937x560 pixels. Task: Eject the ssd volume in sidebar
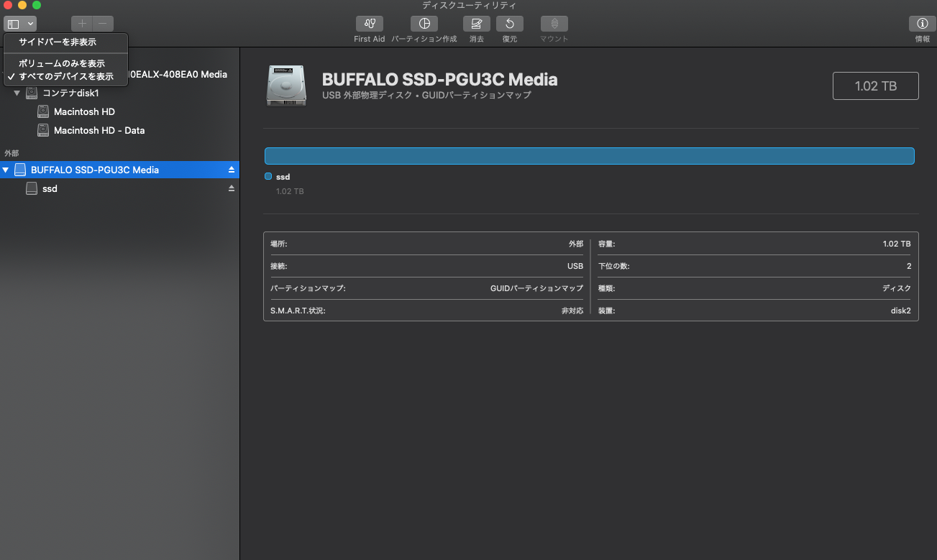[x=232, y=188]
